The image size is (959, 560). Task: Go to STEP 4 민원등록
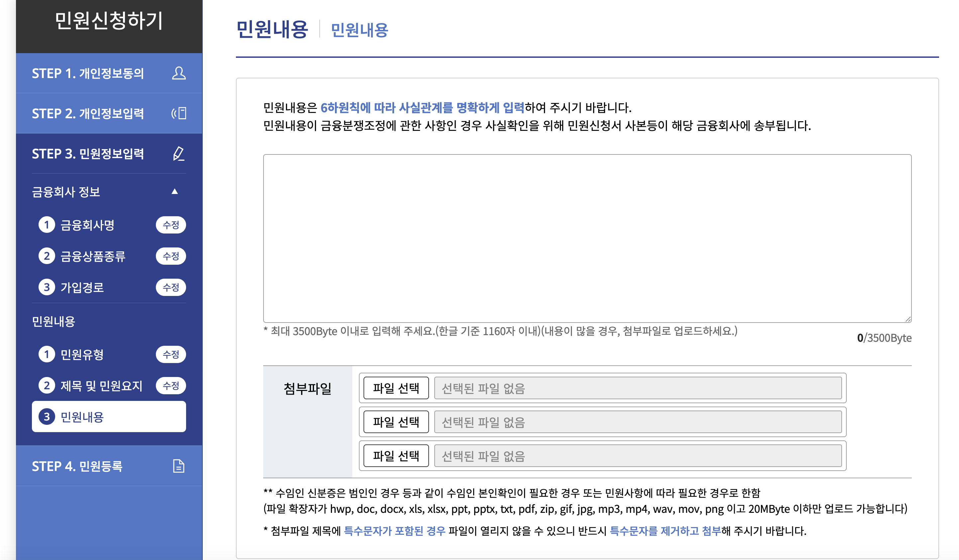tap(77, 466)
